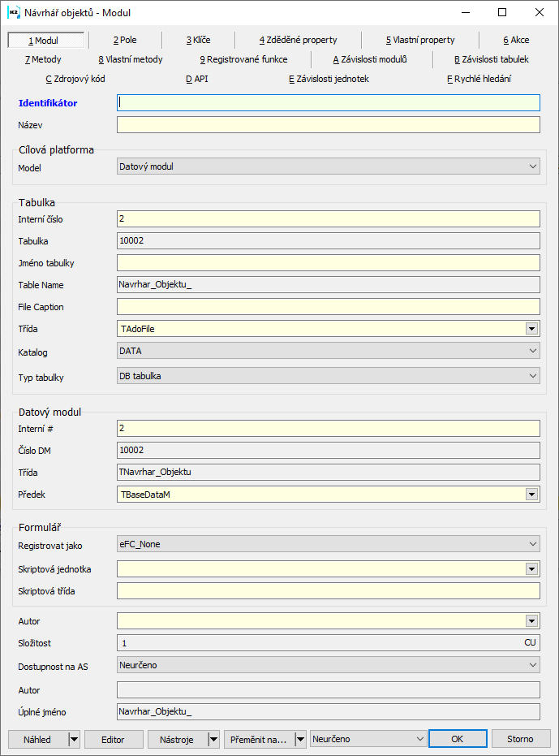Open the Nástroje split-button arrow

click(214, 739)
